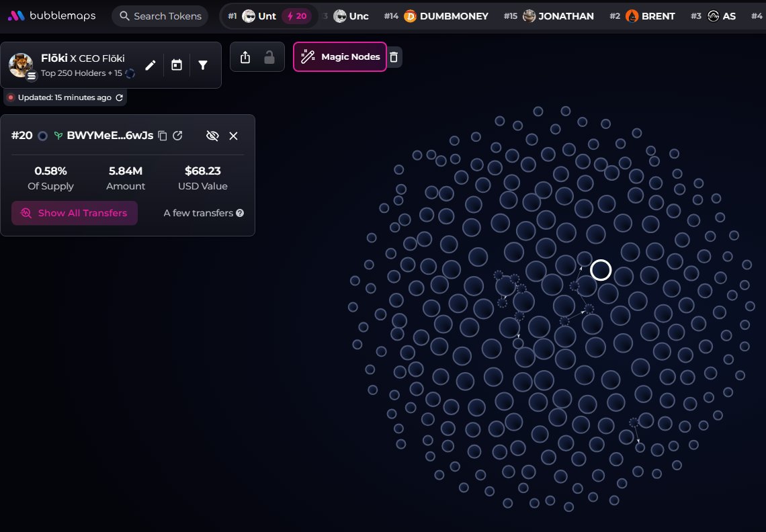Click the Search Tokens field
Viewport: 766px width, 532px height.
click(160, 16)
